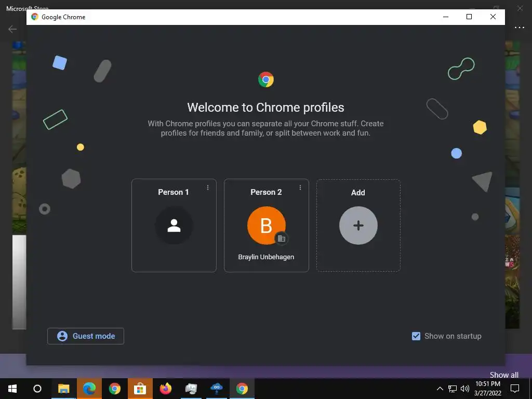The width and height of the screenshot is (532, 399).
Task: Open the Person 1 three-dot menu
Action: (208, 188)
